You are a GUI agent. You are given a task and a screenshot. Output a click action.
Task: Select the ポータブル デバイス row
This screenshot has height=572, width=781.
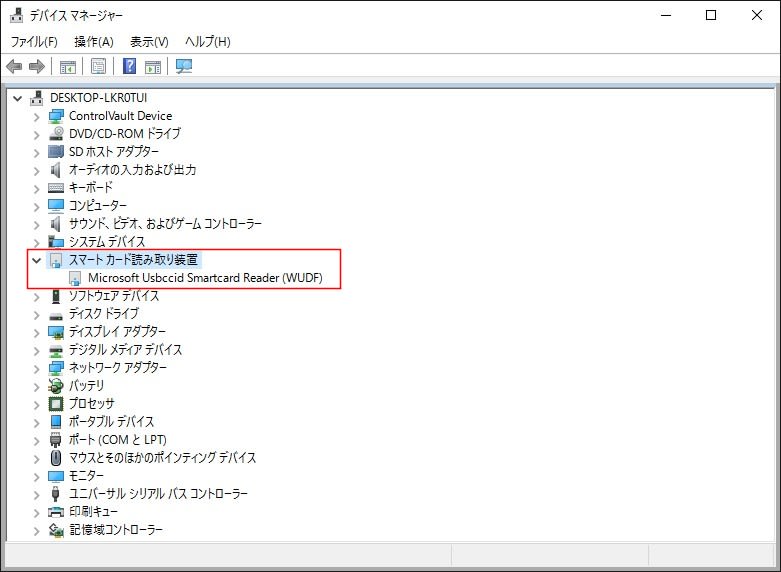point(111,422)
